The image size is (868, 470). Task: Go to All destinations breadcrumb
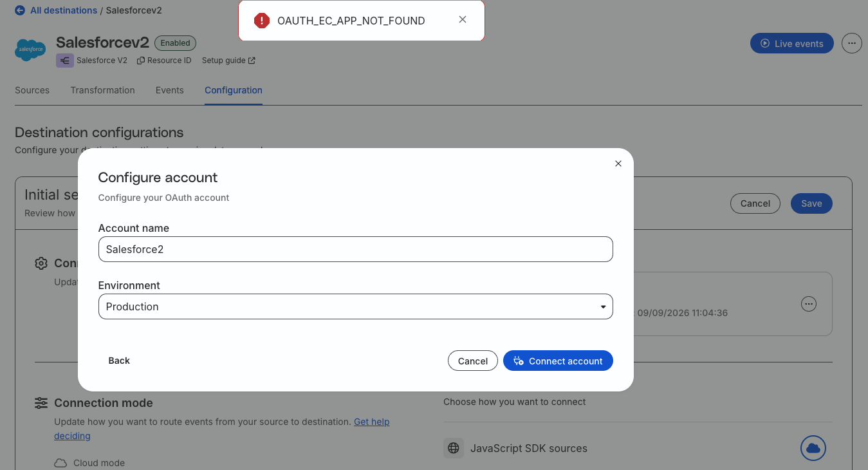[64, 10]
